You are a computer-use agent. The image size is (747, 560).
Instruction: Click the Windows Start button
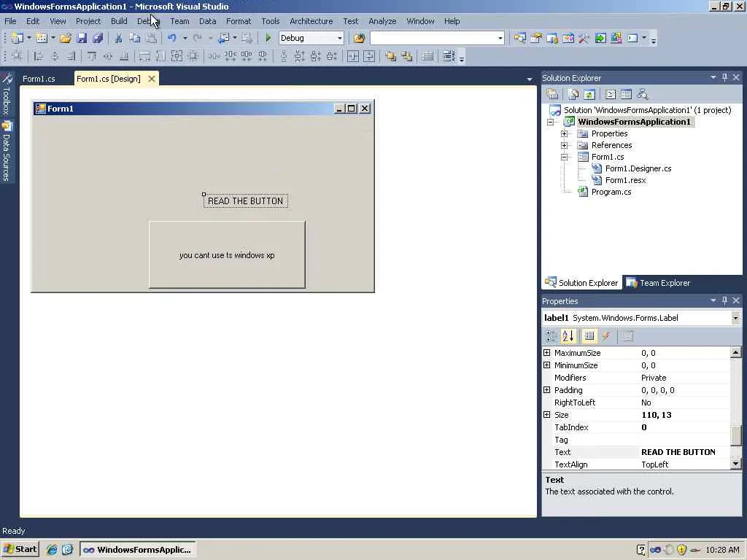pos(20,550)
